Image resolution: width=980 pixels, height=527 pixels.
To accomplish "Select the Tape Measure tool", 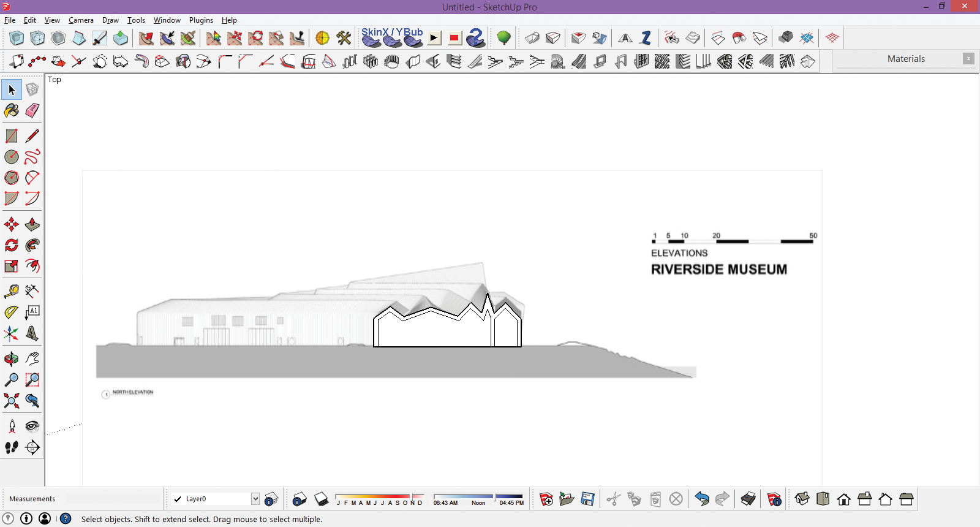I will [12, 291].
